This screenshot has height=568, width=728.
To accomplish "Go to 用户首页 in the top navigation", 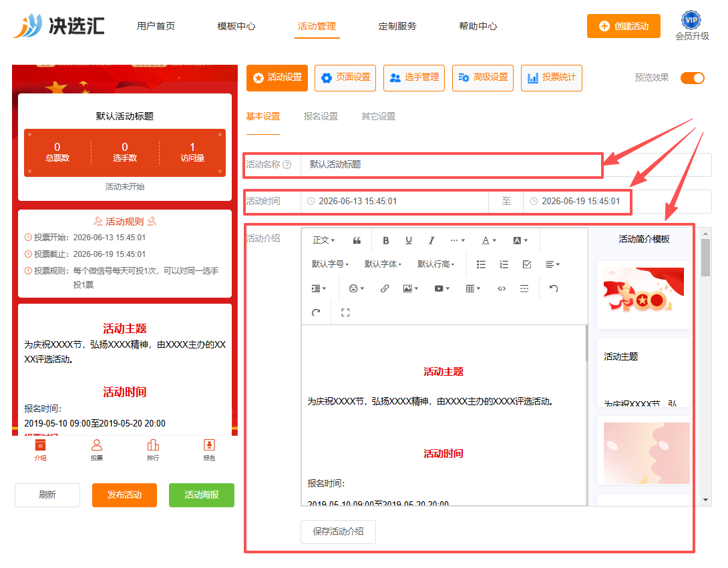I will click(x=156, y=26).
